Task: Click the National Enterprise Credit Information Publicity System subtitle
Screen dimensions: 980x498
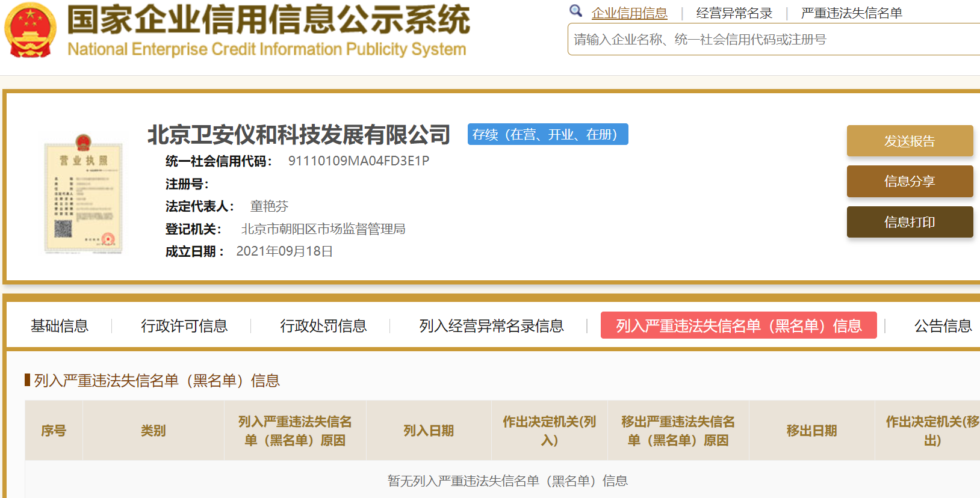Action: tap(267, 49)
